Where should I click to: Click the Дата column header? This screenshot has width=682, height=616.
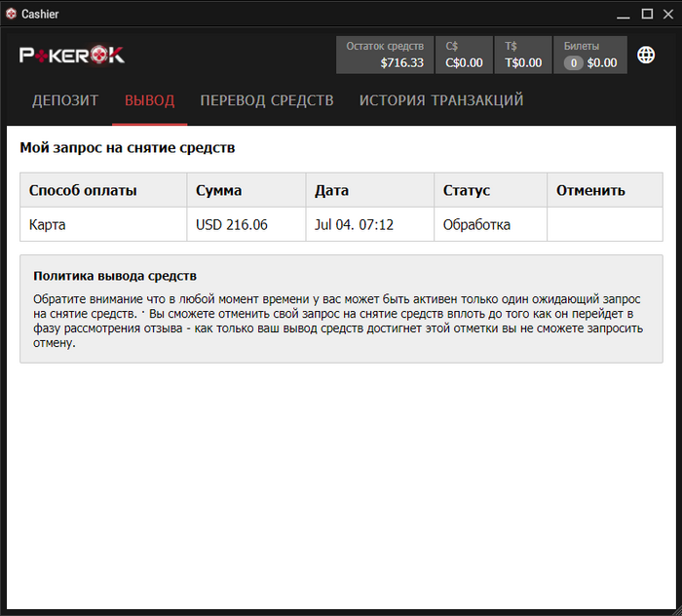(369, 190)
